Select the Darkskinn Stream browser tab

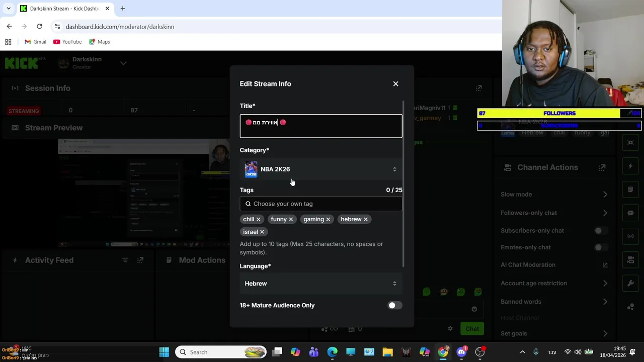[65, 9]
